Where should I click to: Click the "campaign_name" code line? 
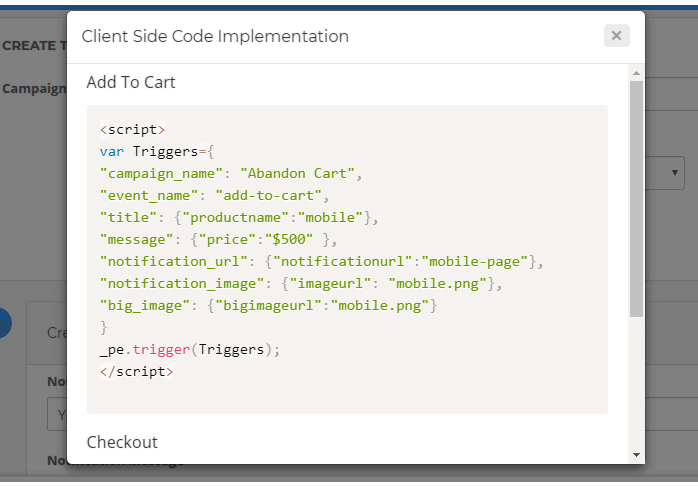click(231, 174)
